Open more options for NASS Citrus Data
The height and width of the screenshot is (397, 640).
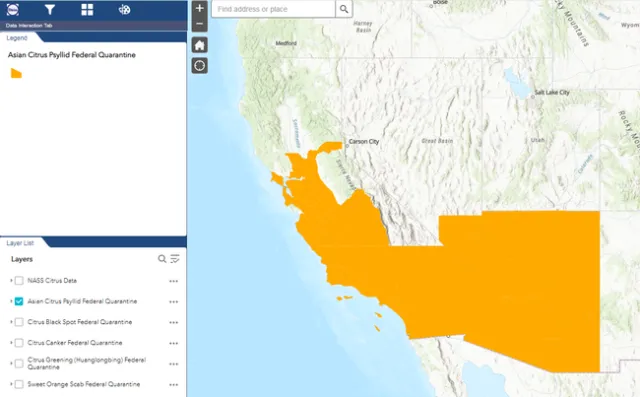pyautogui.click(x=173, y=281)
